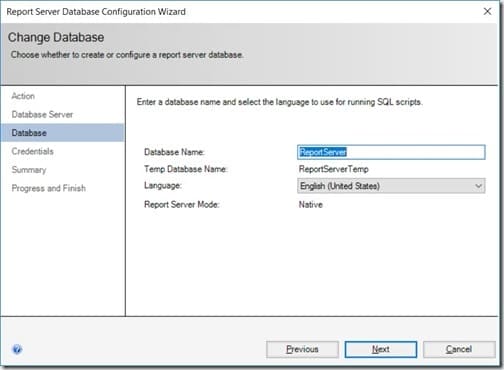504x370 pixels.
Task: Close the Configuration Wizard window
Action: (487, 11)
